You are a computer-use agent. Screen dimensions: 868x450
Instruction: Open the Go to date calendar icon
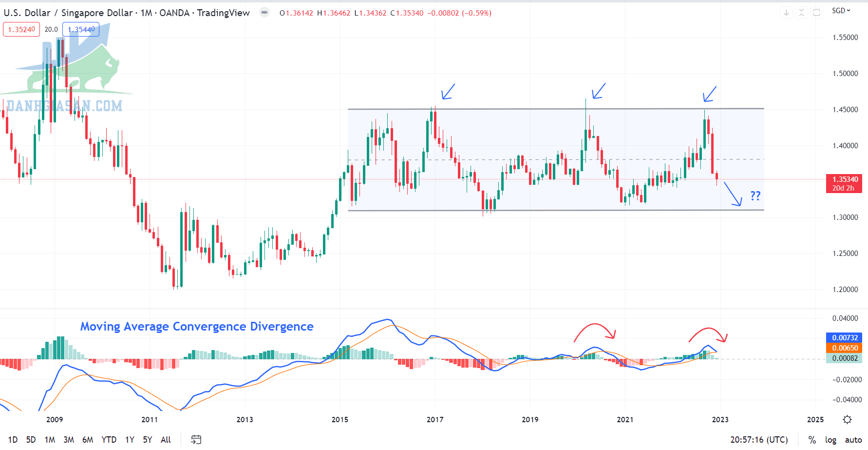(196, 440)
